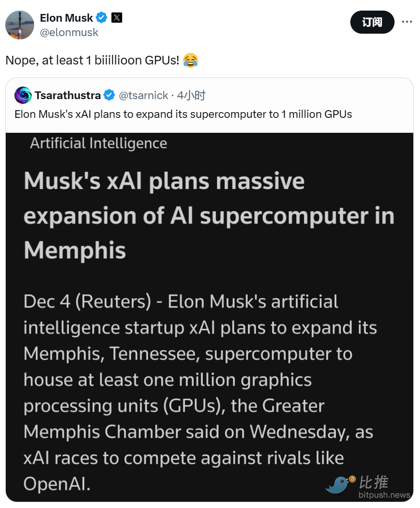The height and width of the screenshot is (508, 420).
Task: Click the X affiliation badge icon
Action: [x=117, y=18]
